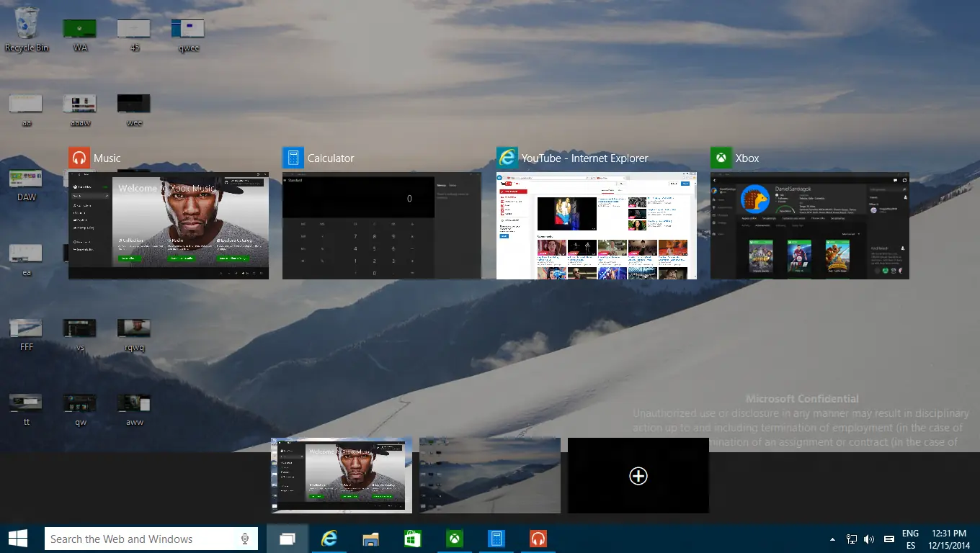This screenshot has height=553, width=980.
Task: Switch to the Xbox window thumbnail
Action: [809, 225]
